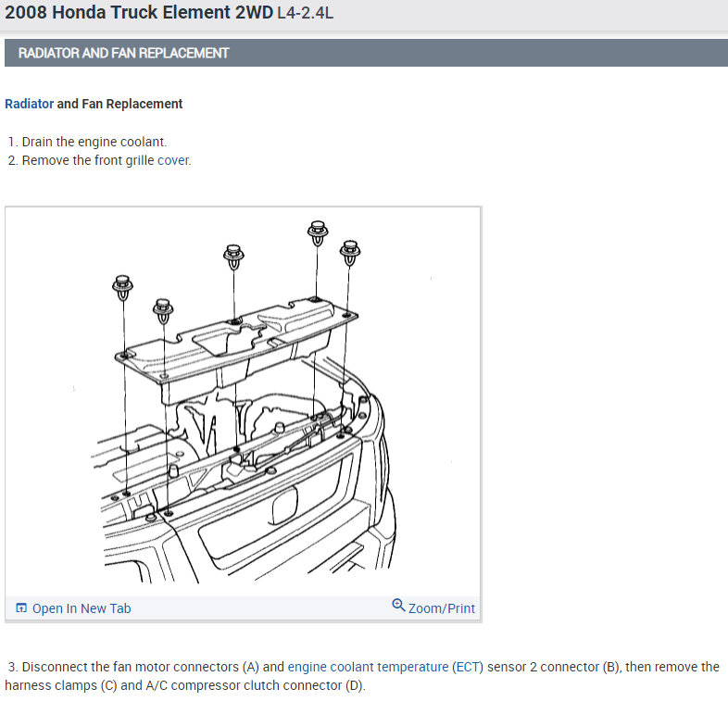Click the 'L4-2.4L' engine label
Image resolution: width=728 pixels, height=714 pixels.
pos(305,13)
